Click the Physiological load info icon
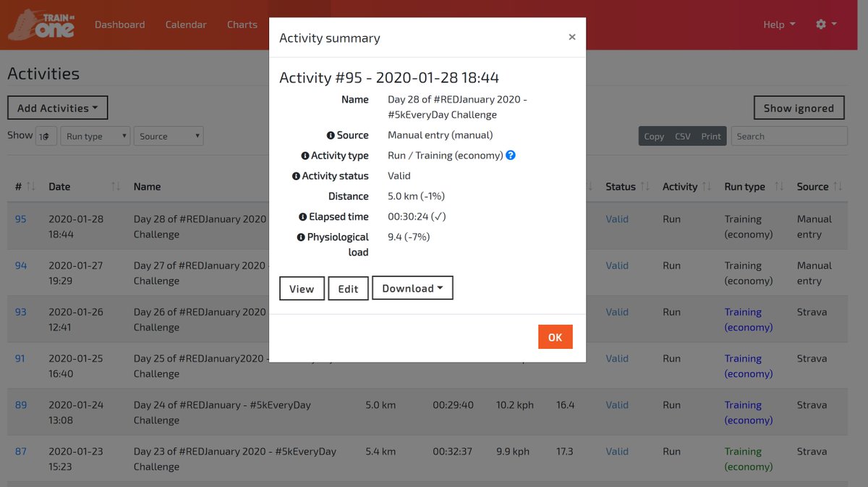 coord(301,237)
